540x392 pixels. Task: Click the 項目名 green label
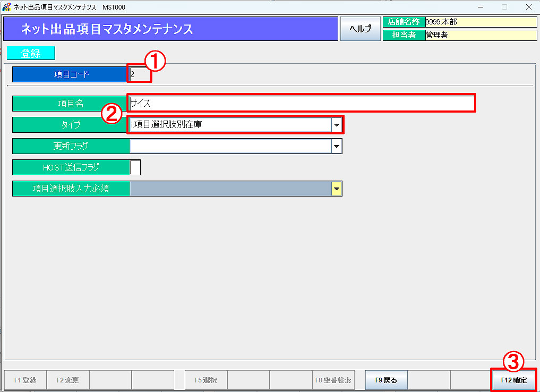71,104
